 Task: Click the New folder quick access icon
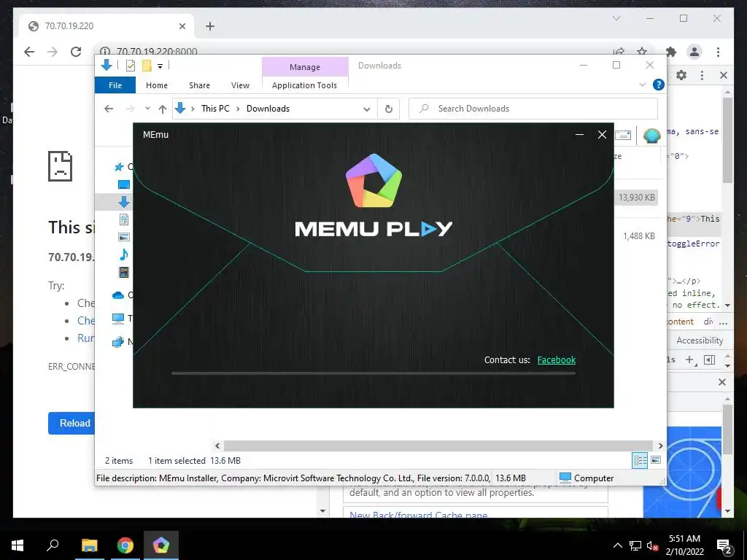click(147, 66)
